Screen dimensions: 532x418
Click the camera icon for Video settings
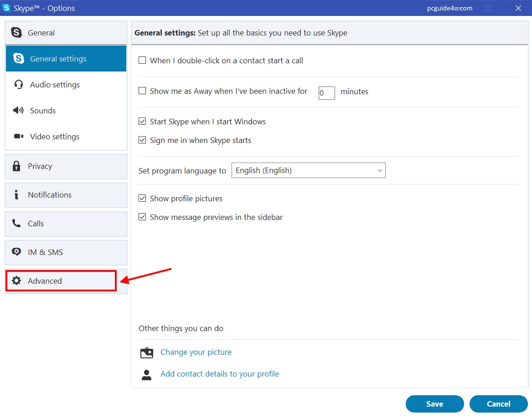point(19,137)
